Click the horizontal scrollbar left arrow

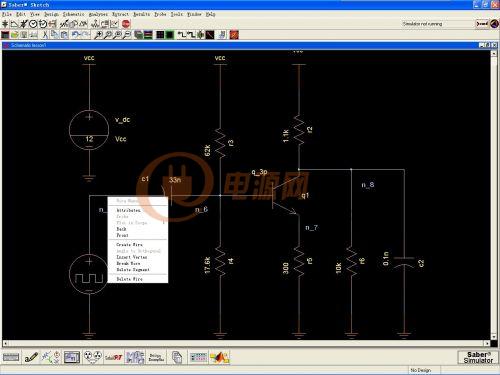click(x=5, y=343)
